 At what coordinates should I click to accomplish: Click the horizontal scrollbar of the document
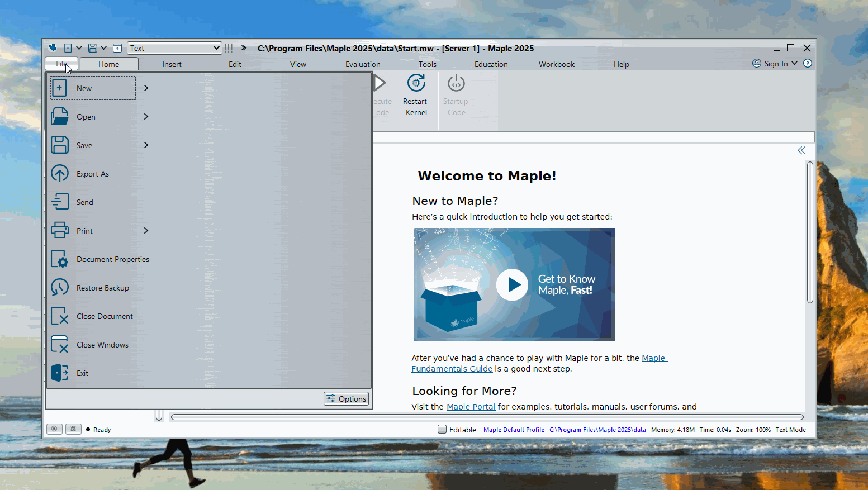pyautogui.click(x=487, y=417)
